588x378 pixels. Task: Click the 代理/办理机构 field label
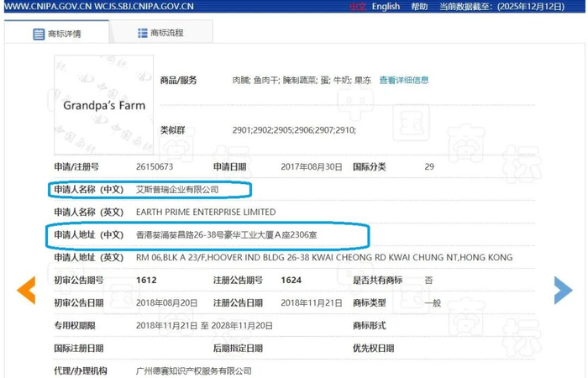[81, 371]
